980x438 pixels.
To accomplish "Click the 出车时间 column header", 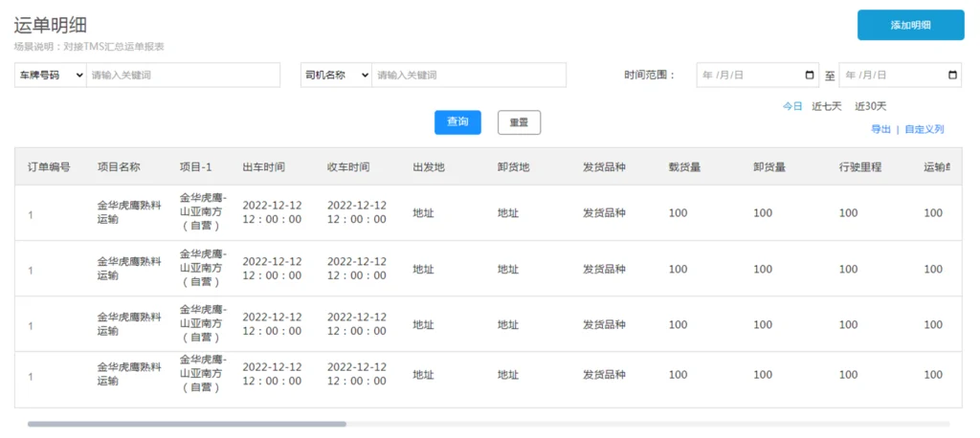I will tap(263, 167).
